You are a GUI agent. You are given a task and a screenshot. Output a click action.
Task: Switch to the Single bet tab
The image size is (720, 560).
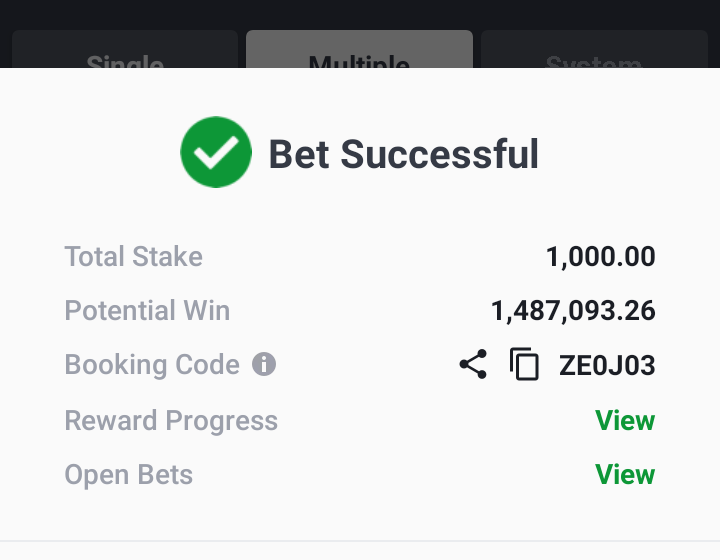(x=125, y=49)
